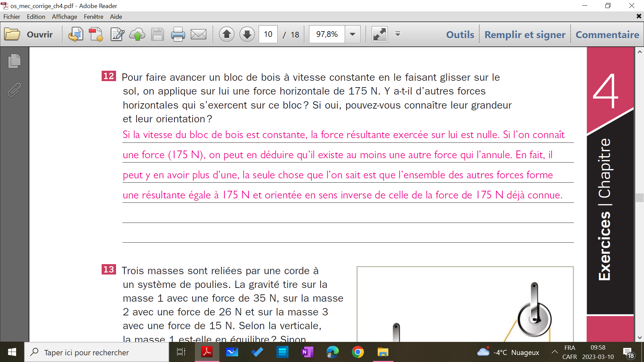Go to next page with down arrow icon

tap(247, 34)
